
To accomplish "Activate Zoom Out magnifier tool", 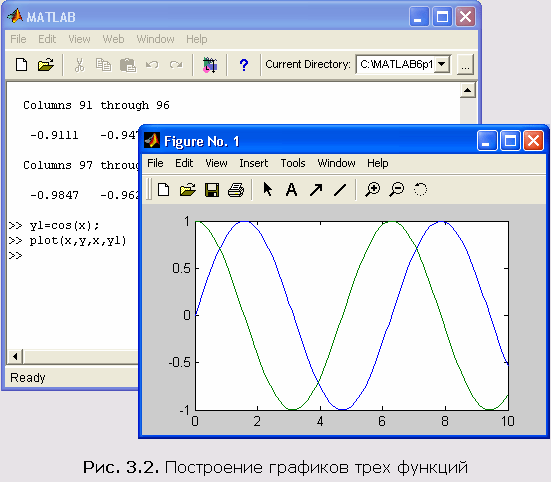I will click(397, 189).
